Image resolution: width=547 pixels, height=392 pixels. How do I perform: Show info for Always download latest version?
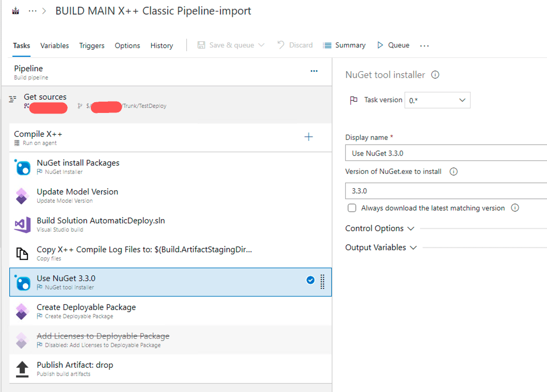(515, 208)
